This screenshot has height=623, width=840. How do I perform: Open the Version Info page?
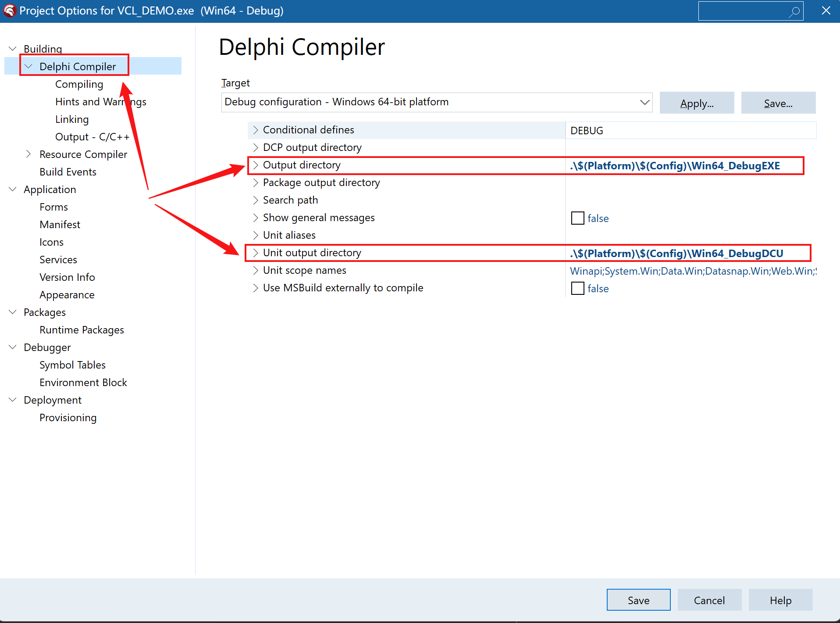[67, 277]
